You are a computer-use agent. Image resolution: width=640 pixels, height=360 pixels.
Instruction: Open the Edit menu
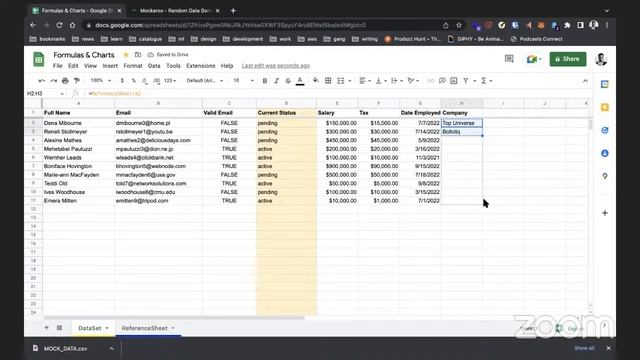pyautogui.click(x=73, y=66)
